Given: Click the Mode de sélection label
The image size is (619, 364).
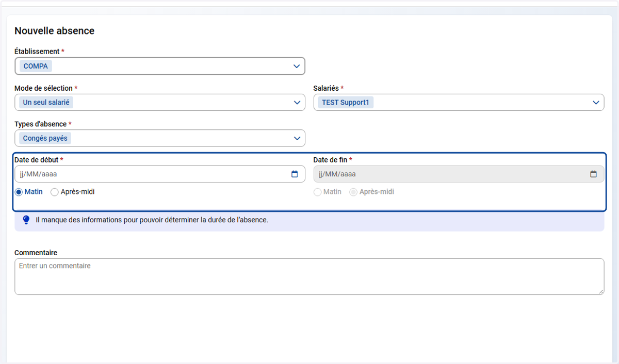Looking at the screenshot, I should [43, 88].
